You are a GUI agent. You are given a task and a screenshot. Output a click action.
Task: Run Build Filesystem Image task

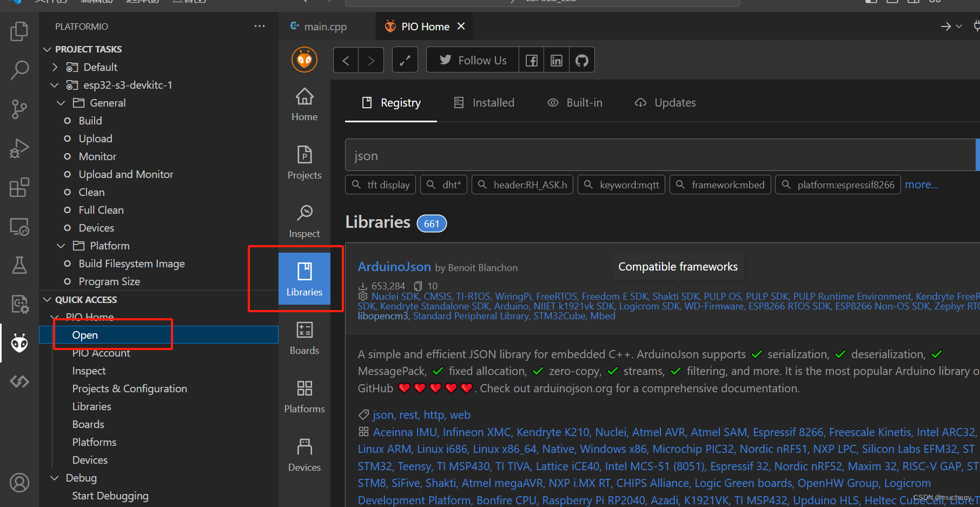pos(131,264)
